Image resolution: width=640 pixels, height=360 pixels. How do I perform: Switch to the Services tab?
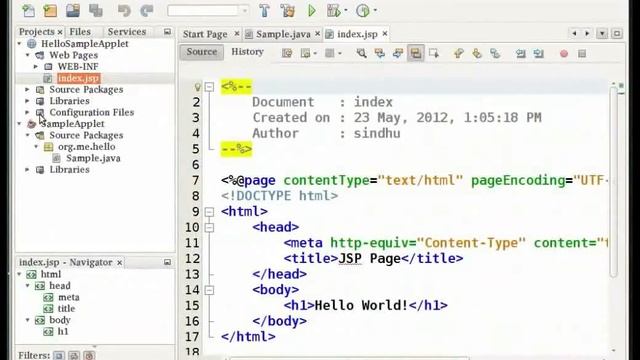click(x=127, y=32)
